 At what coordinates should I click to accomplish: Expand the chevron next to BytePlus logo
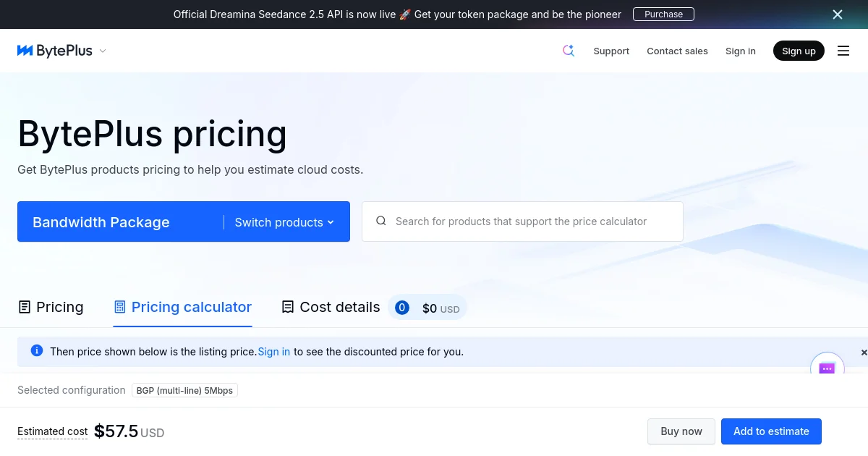[103, 51]
